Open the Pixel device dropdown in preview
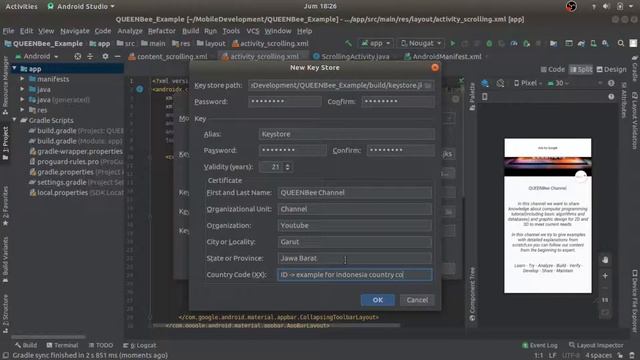Screen dimensions: 640x360 coord(528,83)
